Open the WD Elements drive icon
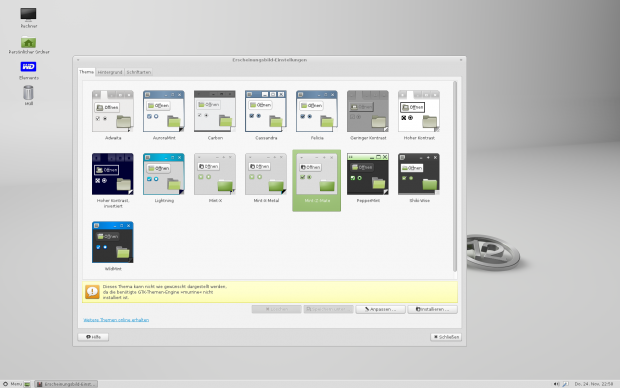Viewport: 620px width, 388px height. click(x=28, y=66)
